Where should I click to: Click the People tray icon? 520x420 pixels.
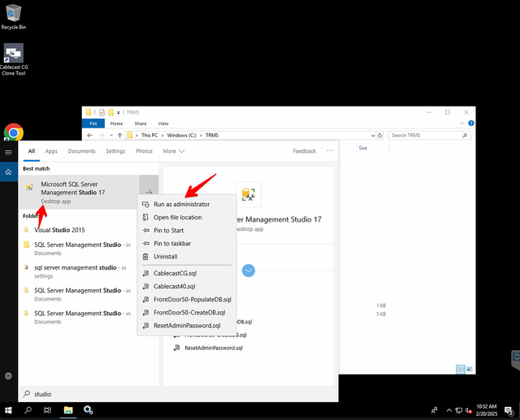pos(435,410)
